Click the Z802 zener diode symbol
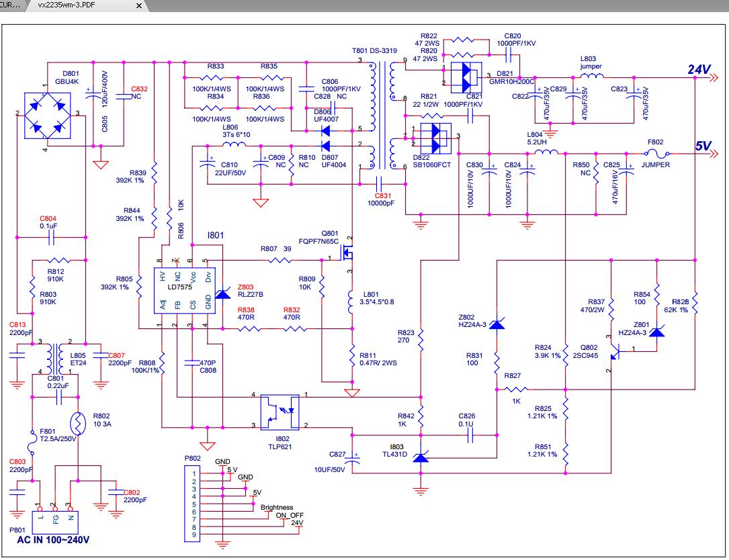Image resolution: width=729 pixels, height=560 pixels. 497,324
